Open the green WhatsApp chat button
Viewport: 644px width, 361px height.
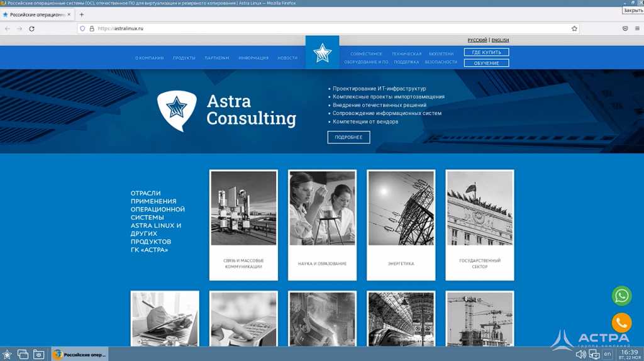pyautogui.click(x=621, y=296)
